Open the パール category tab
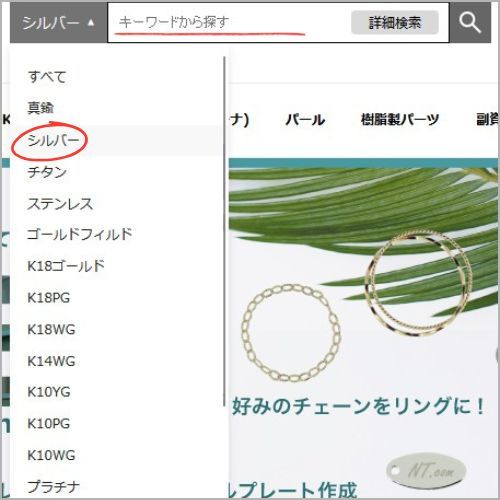Screen dimensions: 500x500 (x=305, y=119)
